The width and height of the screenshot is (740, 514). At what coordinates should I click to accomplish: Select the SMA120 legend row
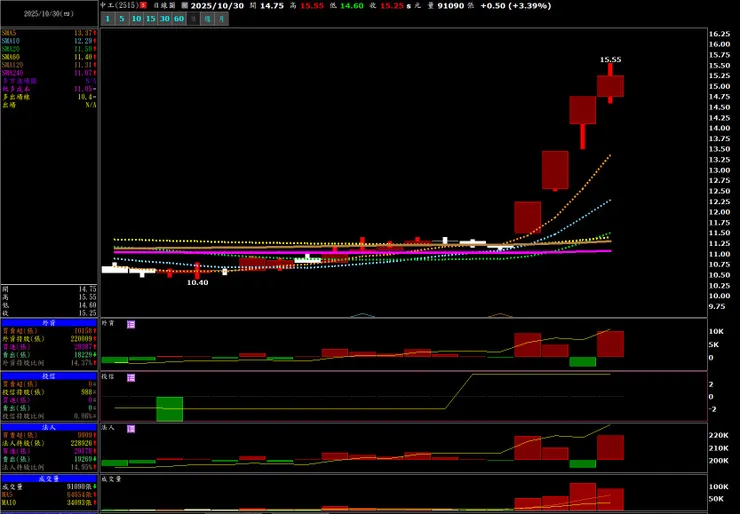click(x=49, y=65)
